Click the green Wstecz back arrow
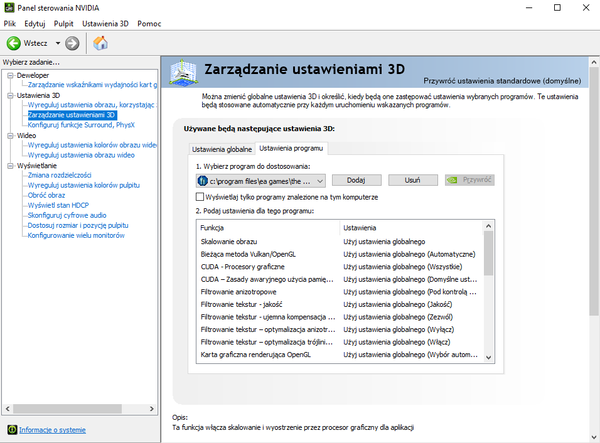This screenshot has height=443, width=600. [x=15, y=43]
